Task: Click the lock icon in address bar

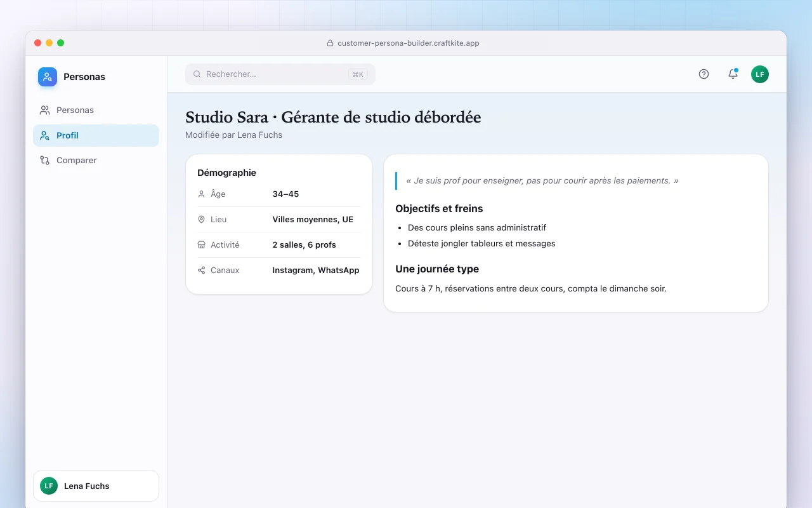Action: click(330, 43)
